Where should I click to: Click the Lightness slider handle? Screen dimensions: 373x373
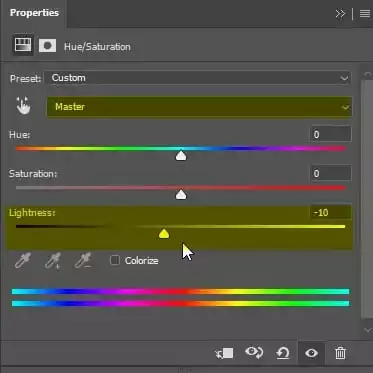[x=164, y=234]
